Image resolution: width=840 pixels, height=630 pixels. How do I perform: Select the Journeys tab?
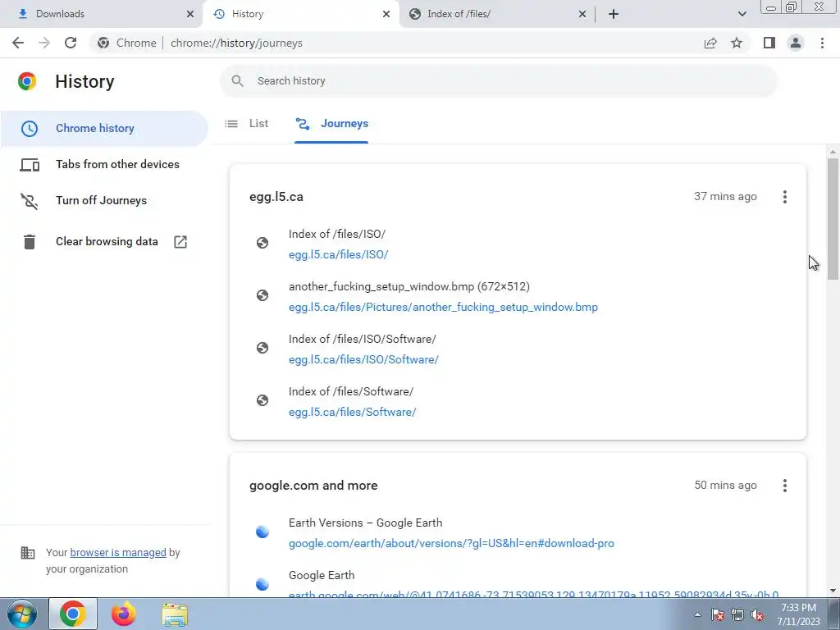pos(331,124)
